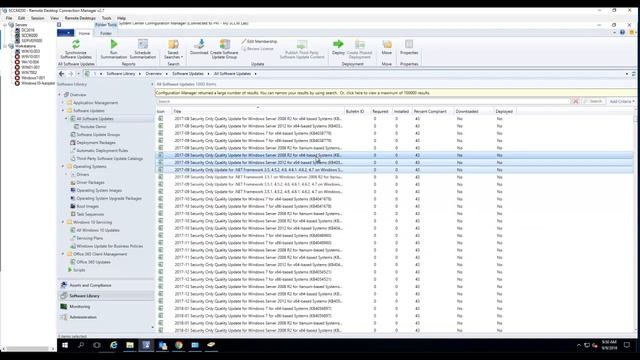Click link to view maximum results
640x360 pixels.
[384, 93]
